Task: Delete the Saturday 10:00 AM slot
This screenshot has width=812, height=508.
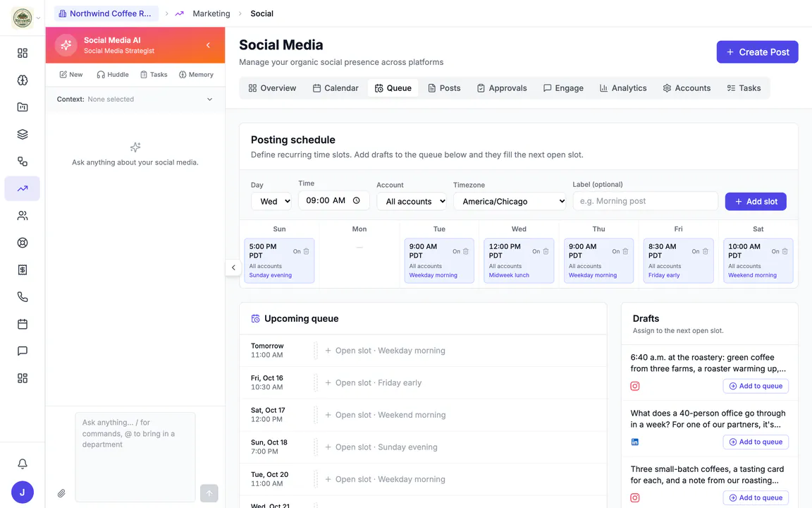Action: coord(785,251)
